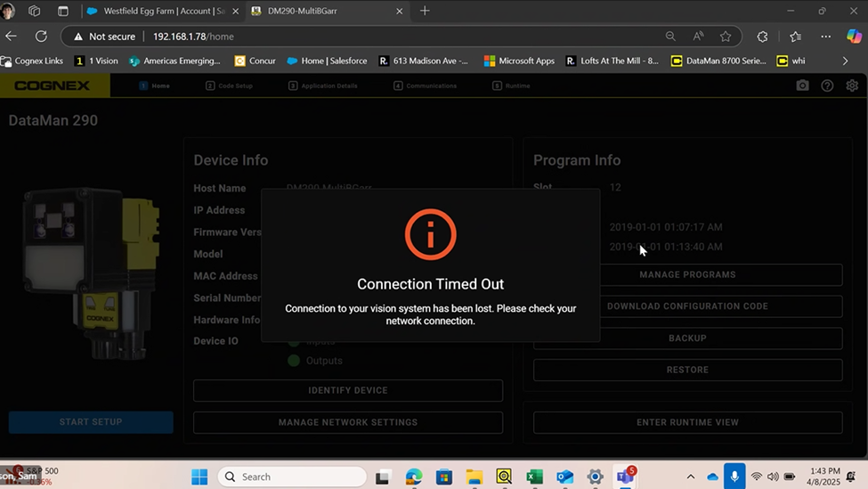This screenshot has width=868, height=489.
Task: Launch Excel from the taskbar
Action: click(534, 477)
